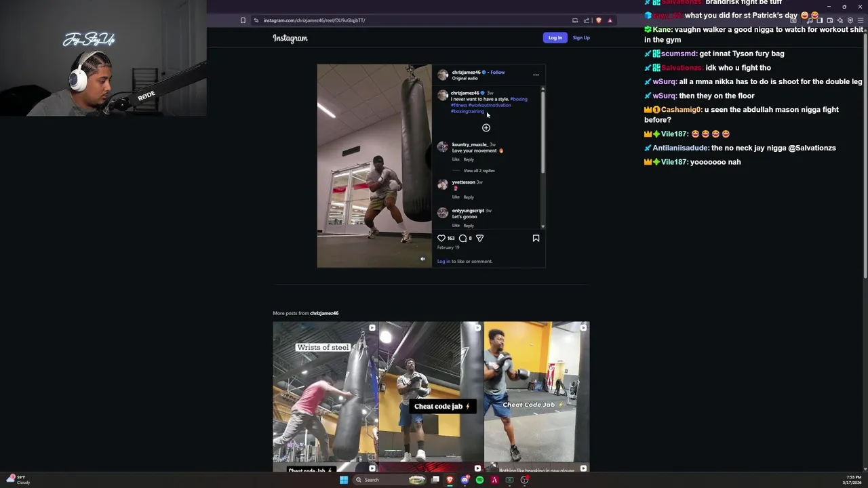Click the #workoutmotivation hashtag
Screen dimensions: 868x488
(490, 105)
